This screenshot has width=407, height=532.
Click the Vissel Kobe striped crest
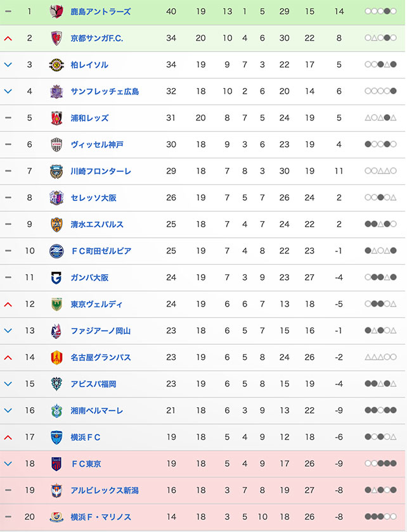[56, 144]
